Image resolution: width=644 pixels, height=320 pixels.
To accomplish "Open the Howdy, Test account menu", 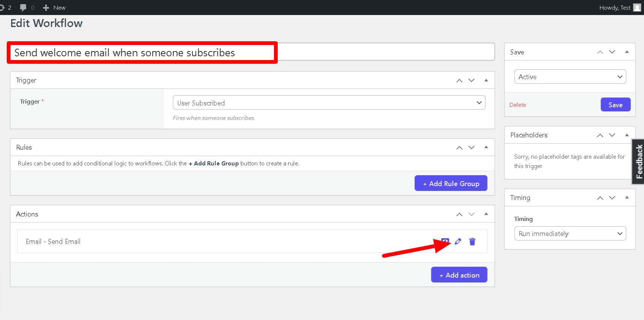I will [620, 8].
